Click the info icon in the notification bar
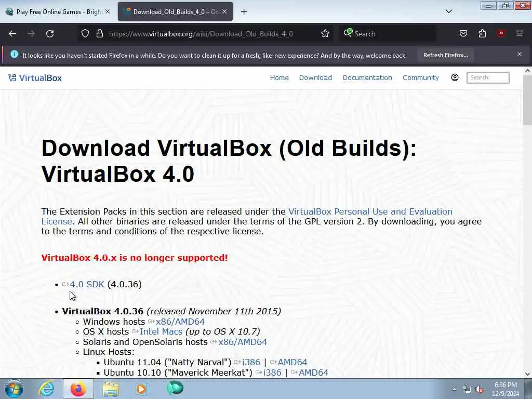 pos(14,54)
